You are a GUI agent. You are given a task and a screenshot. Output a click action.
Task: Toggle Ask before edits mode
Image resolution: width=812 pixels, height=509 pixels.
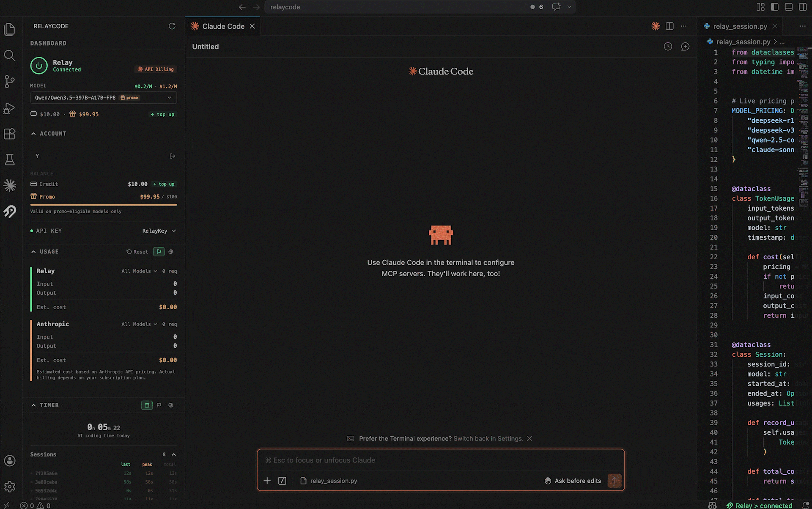573,481
